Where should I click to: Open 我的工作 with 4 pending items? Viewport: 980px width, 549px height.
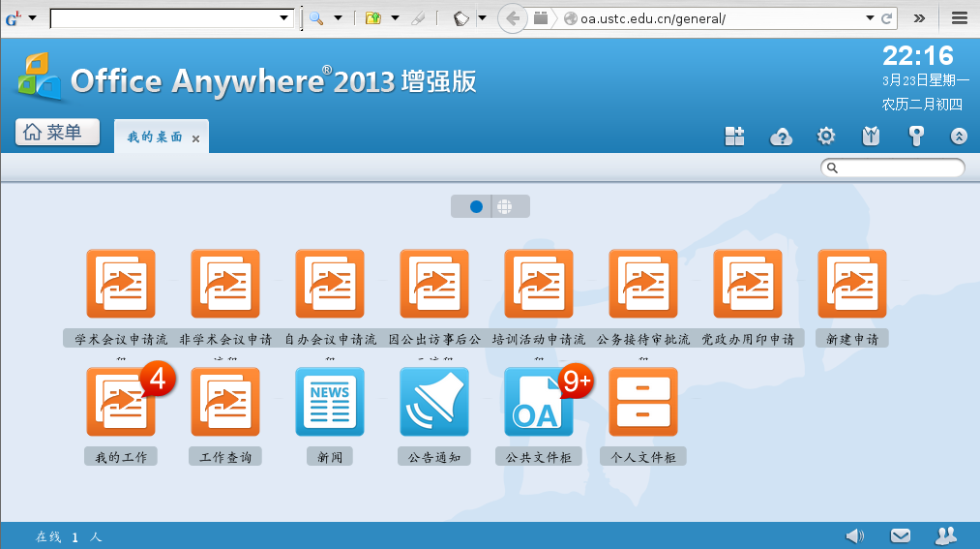(x=121, y=402)
